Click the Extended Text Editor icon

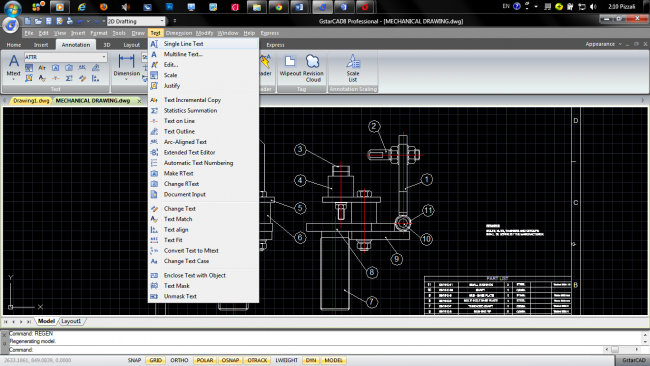click(x=154, y=153)
